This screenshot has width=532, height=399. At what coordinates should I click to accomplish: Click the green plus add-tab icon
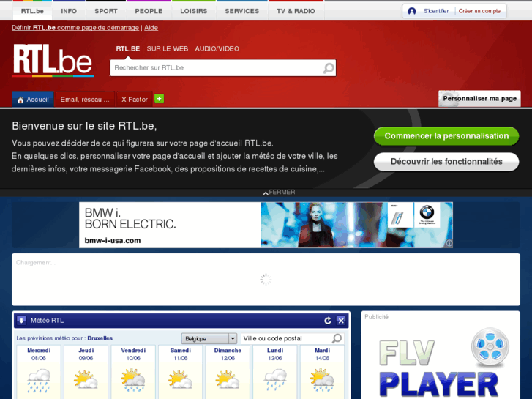point(159,99)
